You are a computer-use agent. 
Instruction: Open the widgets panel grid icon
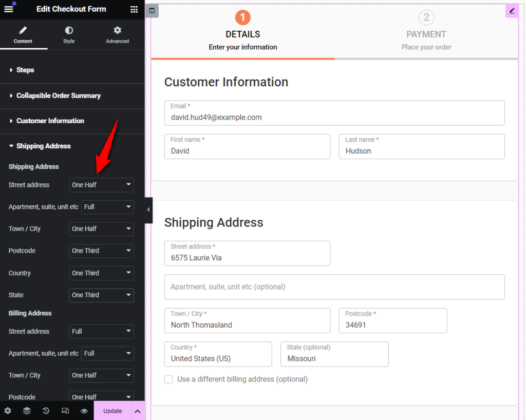click(x=134, y=9)
